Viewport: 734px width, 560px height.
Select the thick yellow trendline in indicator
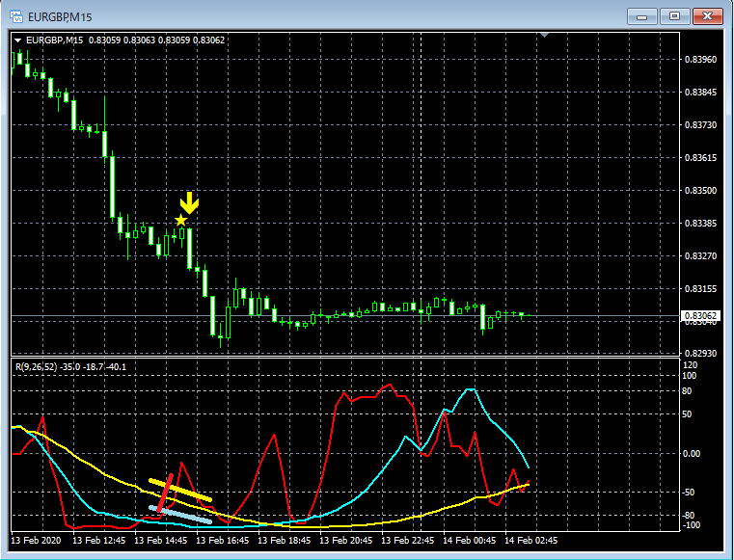(x=180, y=490)
